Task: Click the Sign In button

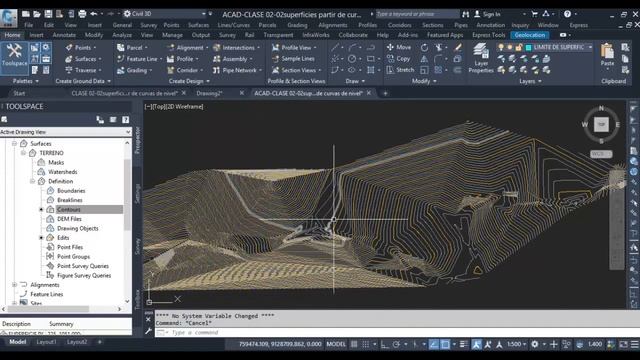Action: coord(488,14)
